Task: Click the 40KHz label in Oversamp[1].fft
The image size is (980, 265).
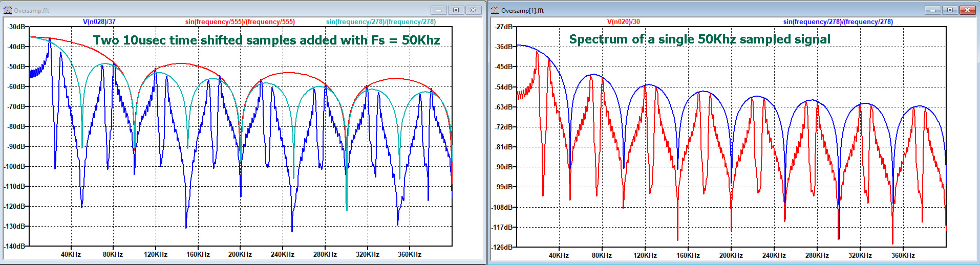Action: [559, 255]
